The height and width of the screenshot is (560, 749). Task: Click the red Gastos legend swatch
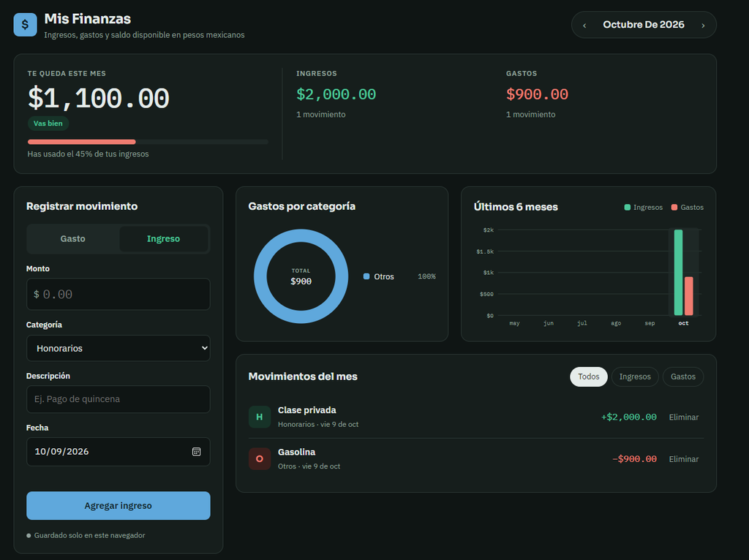click(674, 207)
